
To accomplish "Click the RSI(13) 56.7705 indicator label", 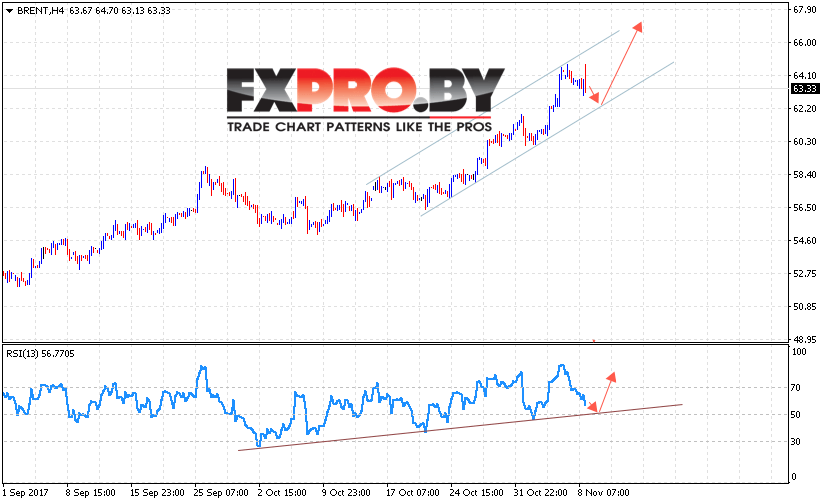I will [x=40, y=354].
